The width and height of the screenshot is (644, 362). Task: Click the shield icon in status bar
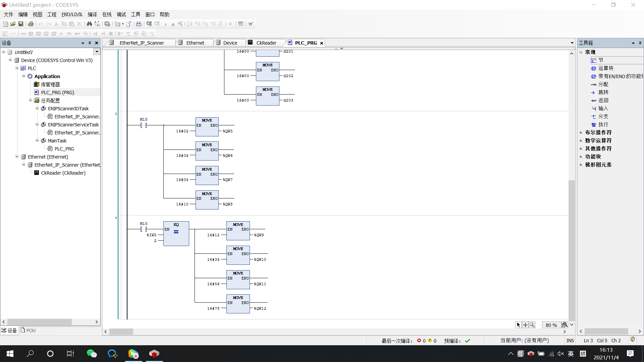coord(633,340)
